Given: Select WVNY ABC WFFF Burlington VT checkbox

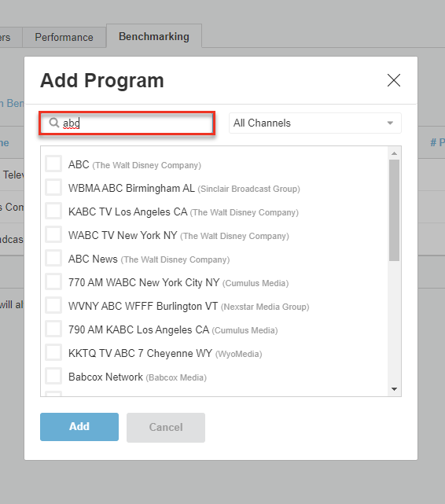Looking at the screenshot, I should click(x=53, y=305).
